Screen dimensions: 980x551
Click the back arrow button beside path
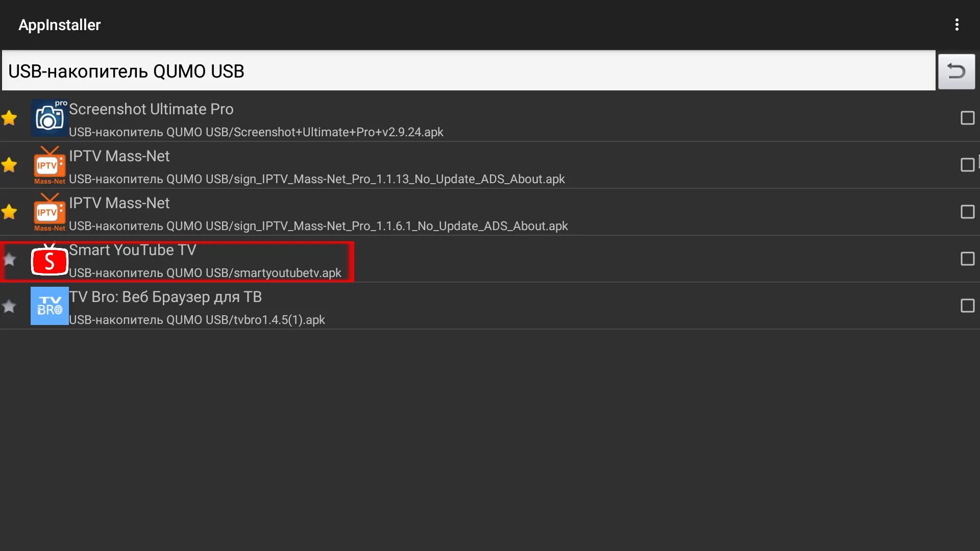(x=956, y=71)
